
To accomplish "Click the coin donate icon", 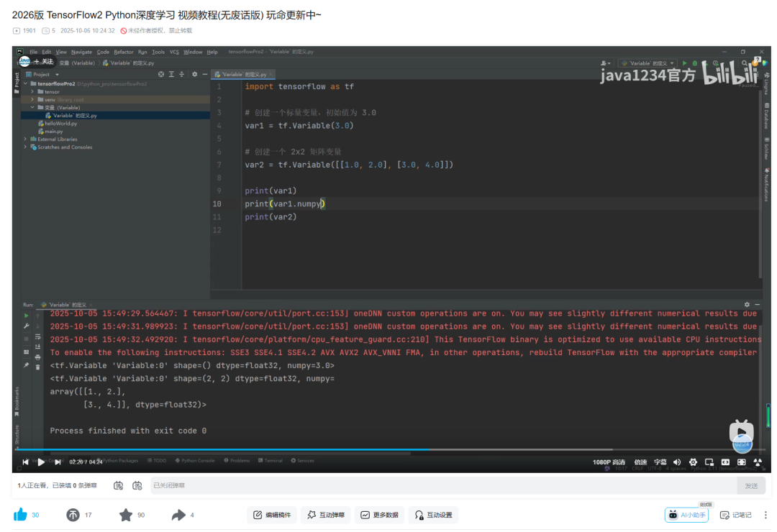I will (x=73, y=515).
